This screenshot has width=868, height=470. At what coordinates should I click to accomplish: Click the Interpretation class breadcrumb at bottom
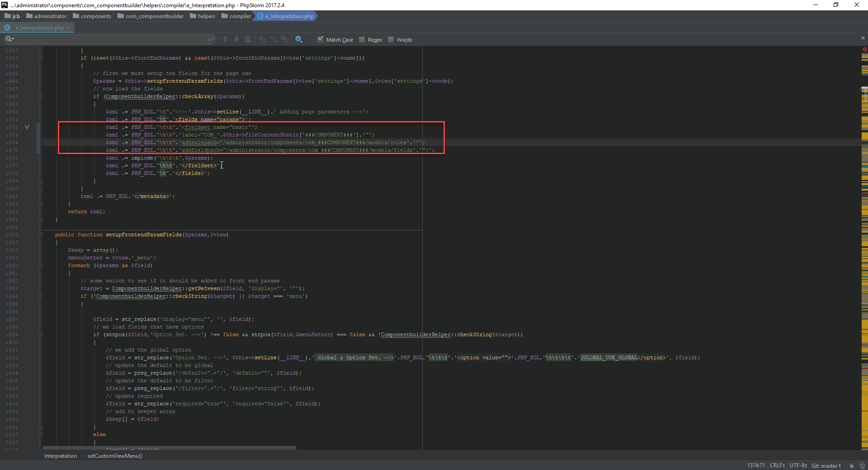pyautogui.click(x=61, y=456)
